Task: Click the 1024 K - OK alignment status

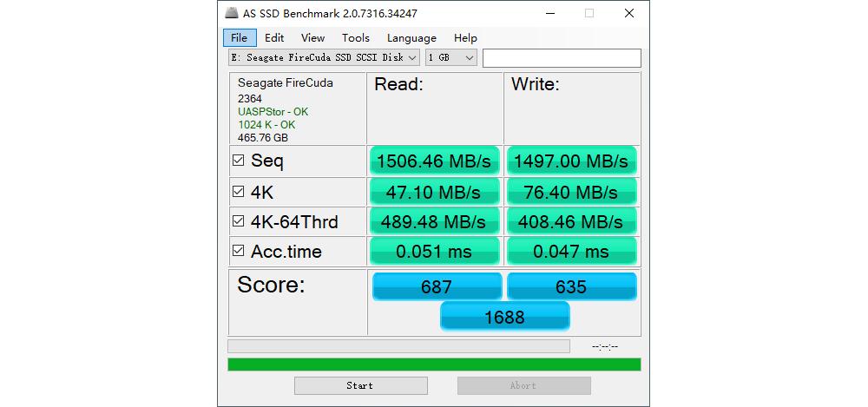Action: pos(266,125)
